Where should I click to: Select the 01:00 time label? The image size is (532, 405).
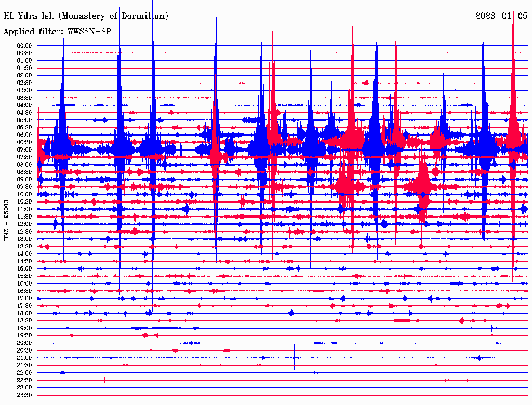[24, 61]
